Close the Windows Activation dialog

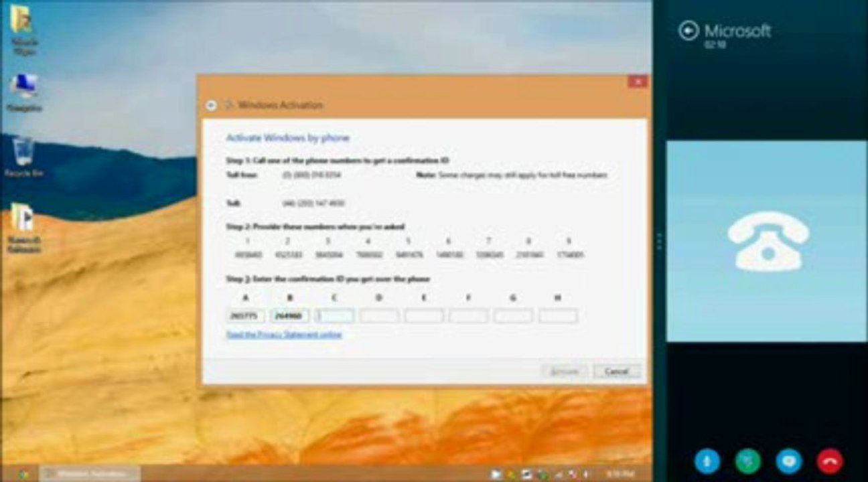tap(637, 82)
